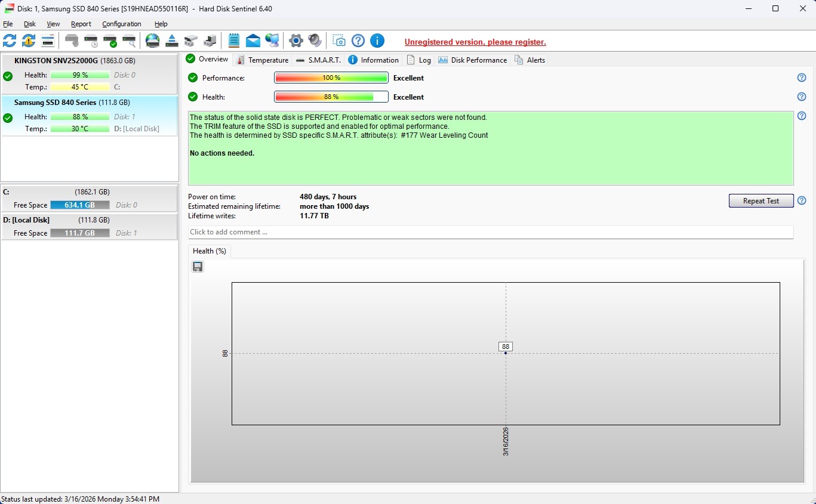This screenshot has height=504, width=816.
Task: Click the disk eject arrow icon
Action: click(172, 41)
